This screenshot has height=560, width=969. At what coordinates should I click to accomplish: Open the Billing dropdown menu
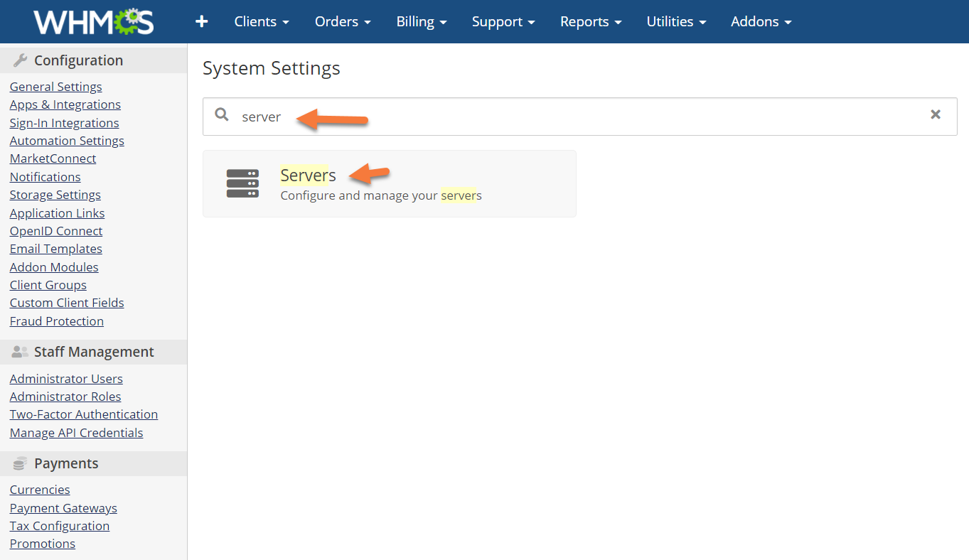422,22
